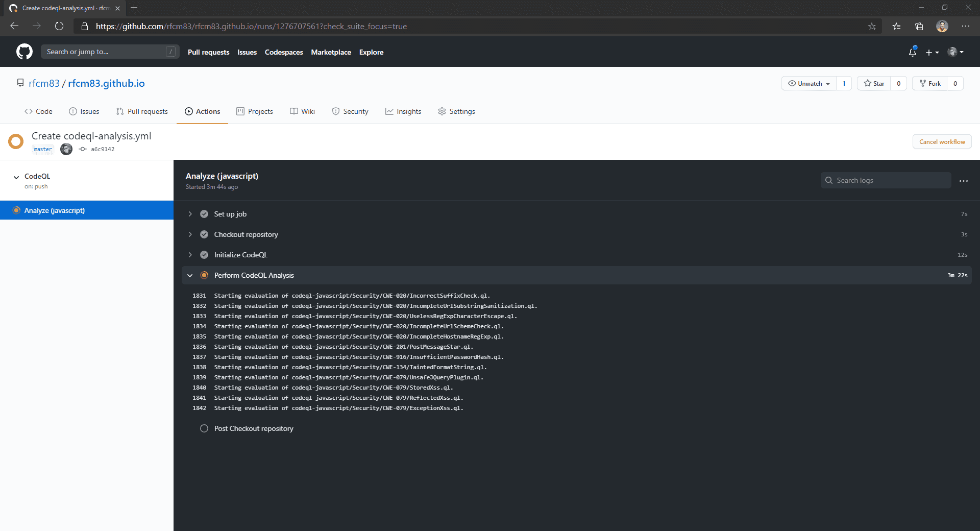
Task: Open Codespaces in top navigation
Action: click(284, 52)
